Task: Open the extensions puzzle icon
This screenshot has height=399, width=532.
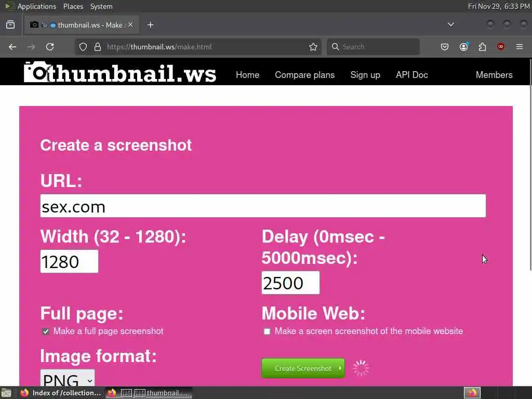Action: point(482,47)
